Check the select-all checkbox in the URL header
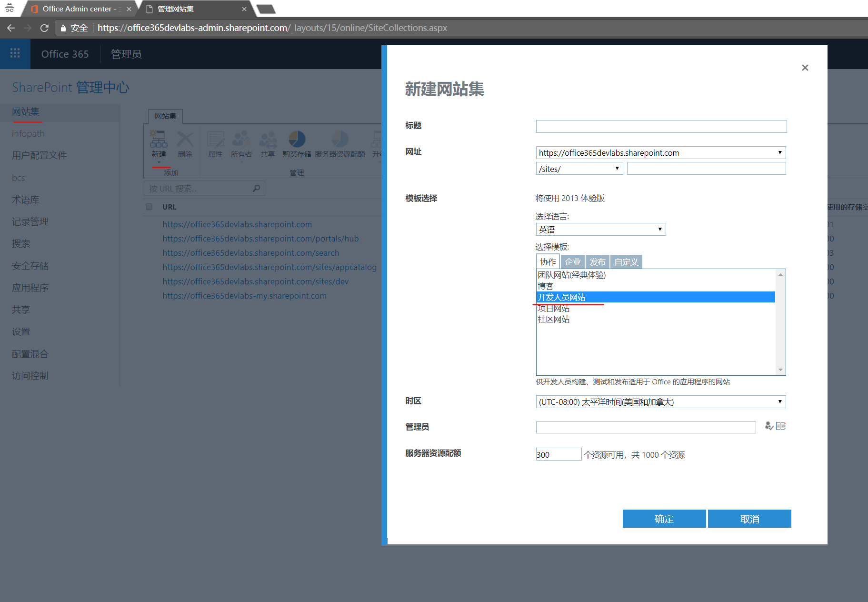The height and width of the screenshot is (602, 868). pyautogui.click(x=149, y=206)
